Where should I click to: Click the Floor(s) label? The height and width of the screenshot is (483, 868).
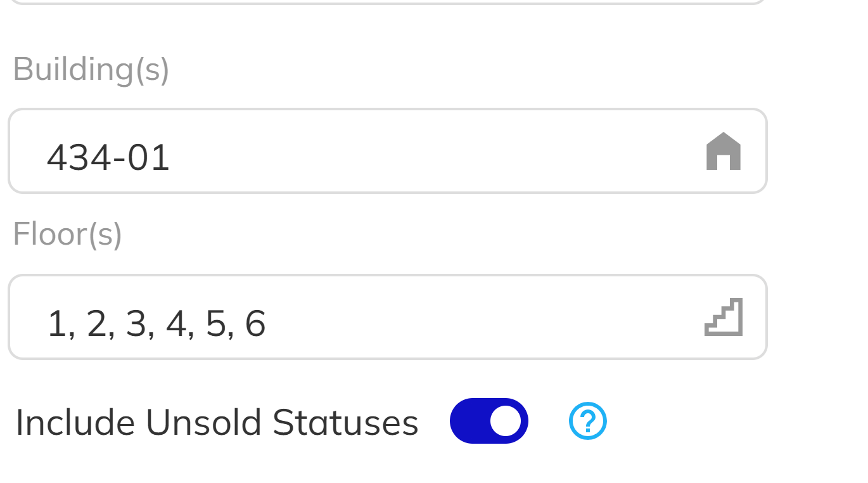(67, 235)
